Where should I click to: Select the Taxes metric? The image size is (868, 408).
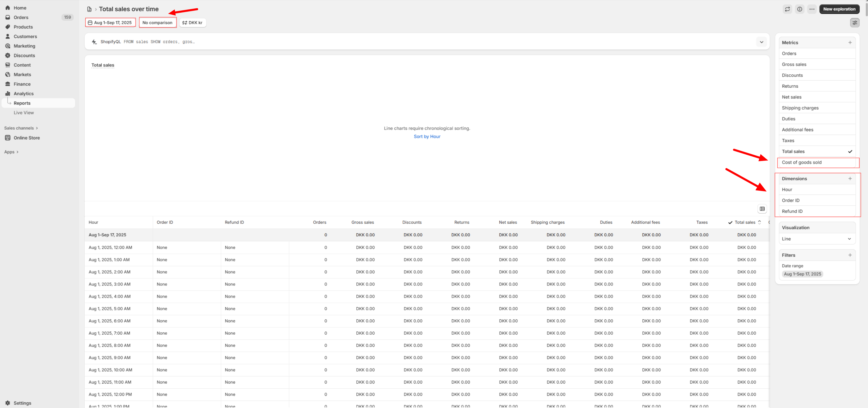tap(817, 141)
